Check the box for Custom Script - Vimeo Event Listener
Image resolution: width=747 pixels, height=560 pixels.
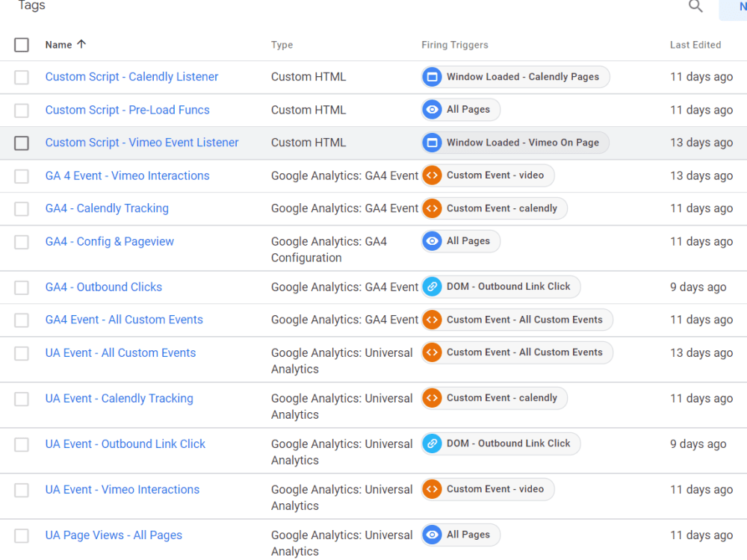[x=22, y=143]
